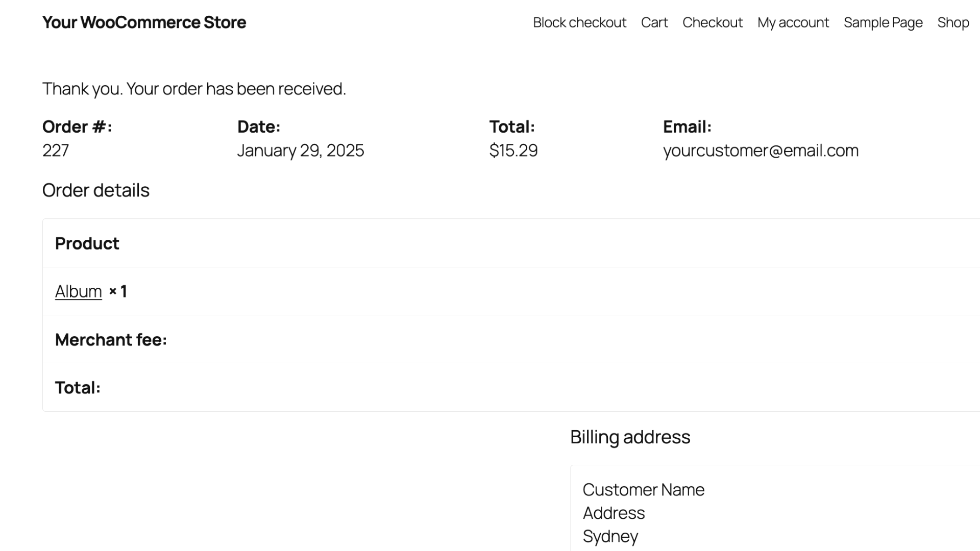Click Customer Name in billing address
The height and width of the screenshot is (551, 980).
643,490
